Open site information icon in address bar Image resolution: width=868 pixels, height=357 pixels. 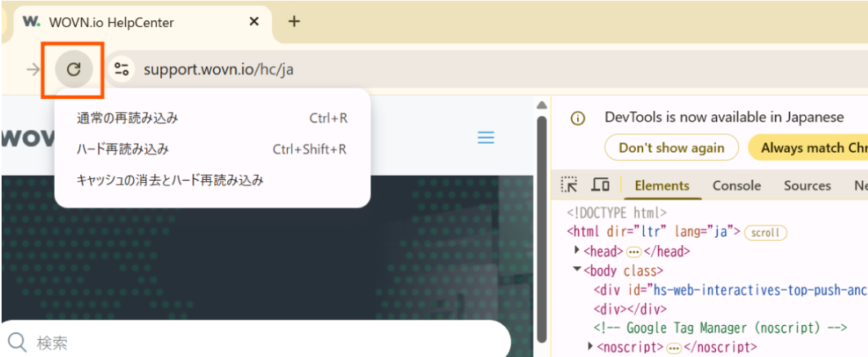(123, 69)
